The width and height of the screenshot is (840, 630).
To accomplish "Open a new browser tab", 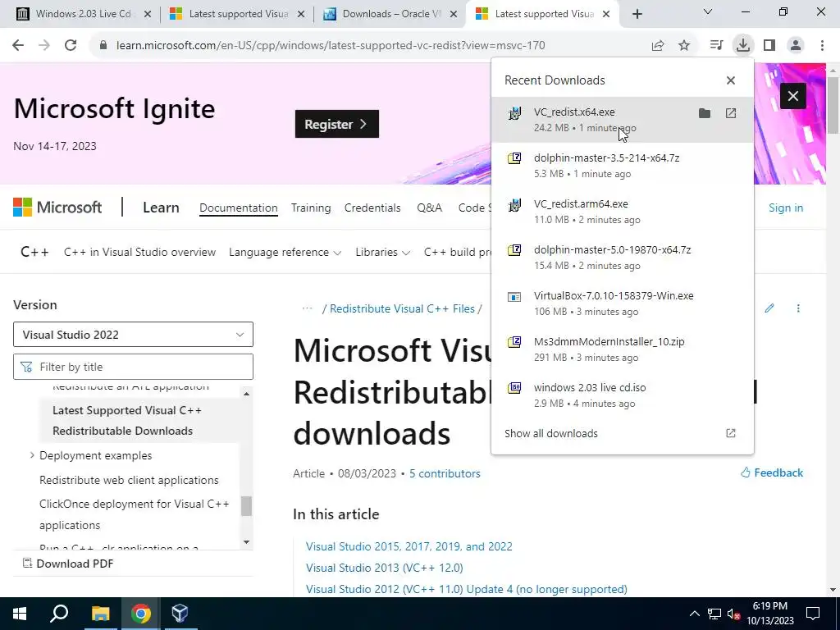I will [637, 14].
